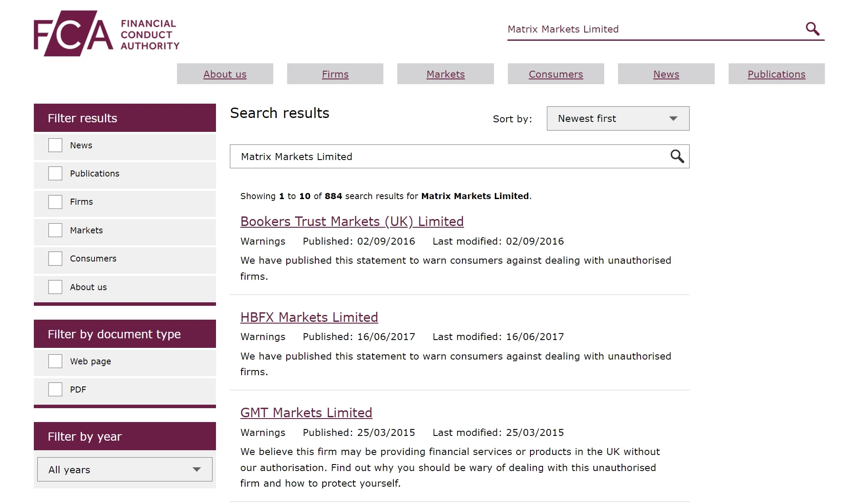
Task: Click 'Last modified: 25/03/2015' text
Action: 498,432
